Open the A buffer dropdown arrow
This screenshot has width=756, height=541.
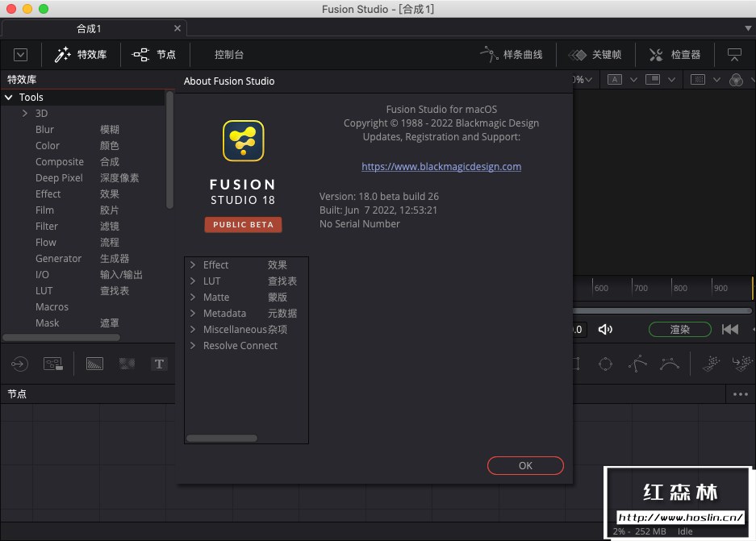pyautogui.click(x=633, y=80)
